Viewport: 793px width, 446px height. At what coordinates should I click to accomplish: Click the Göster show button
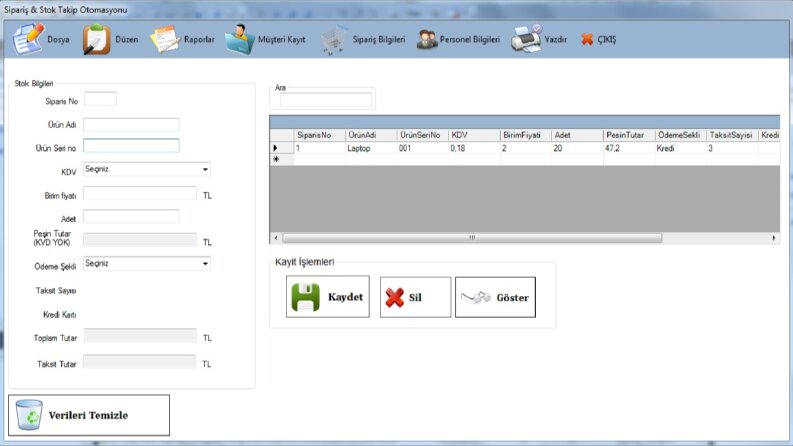point(495,297)
